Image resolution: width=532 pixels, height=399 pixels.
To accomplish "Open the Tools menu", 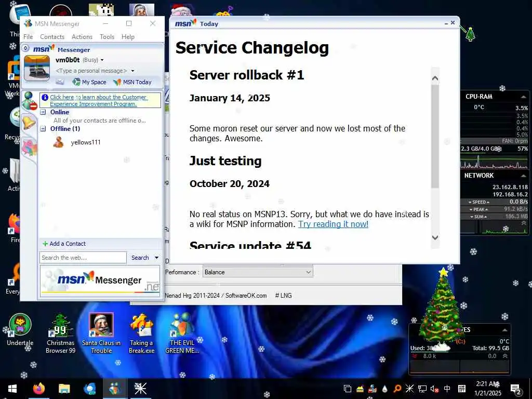I will coord(107,37).
